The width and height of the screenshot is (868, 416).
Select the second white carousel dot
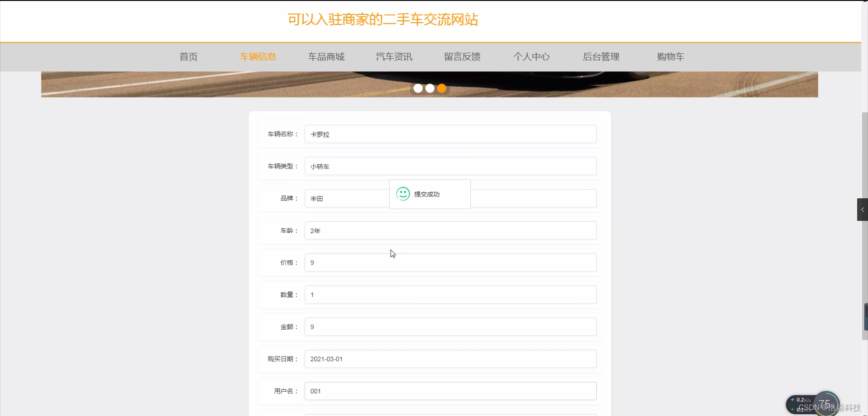pos(429,88)
